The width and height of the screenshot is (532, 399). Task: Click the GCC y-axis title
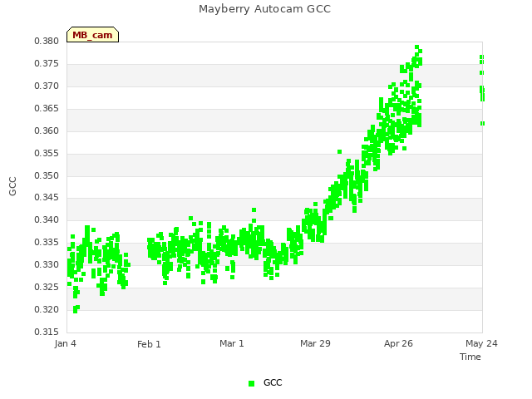(12, 186)
